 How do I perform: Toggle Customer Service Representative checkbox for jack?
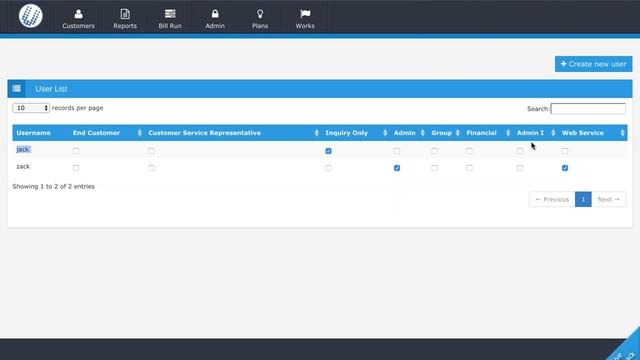tap(151, 151)
